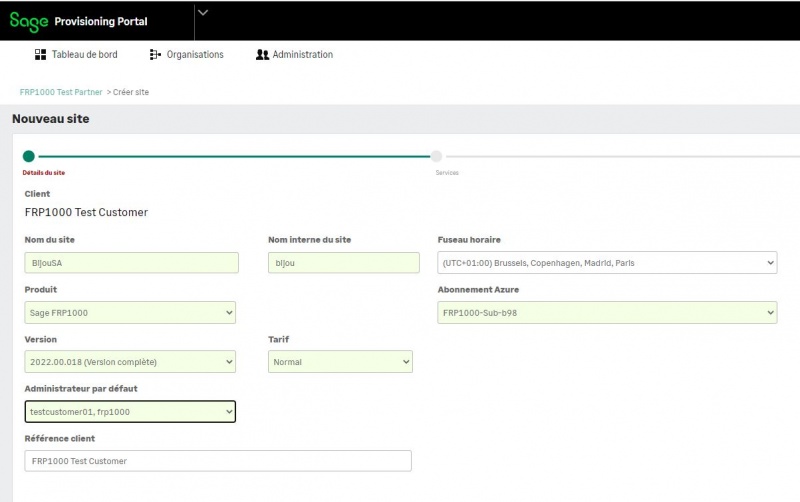Open the Administrateur par défaut dropdown
Image resolution: width=800 pixels, height=502 pixels.
pos(130,412)
